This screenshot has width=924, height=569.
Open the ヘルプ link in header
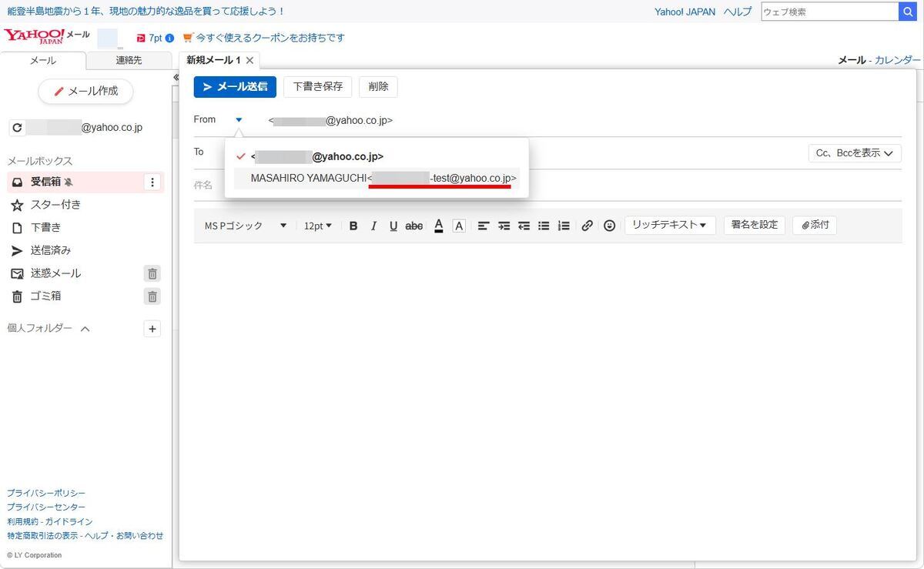[x=738, y=12]
